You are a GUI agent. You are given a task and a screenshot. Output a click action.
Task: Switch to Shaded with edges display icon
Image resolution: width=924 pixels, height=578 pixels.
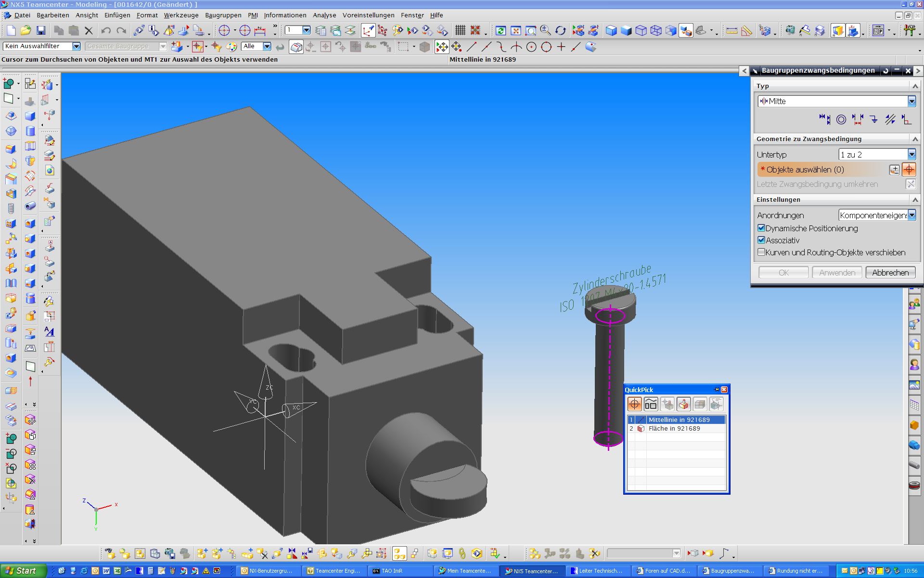(x=611, y=31)
